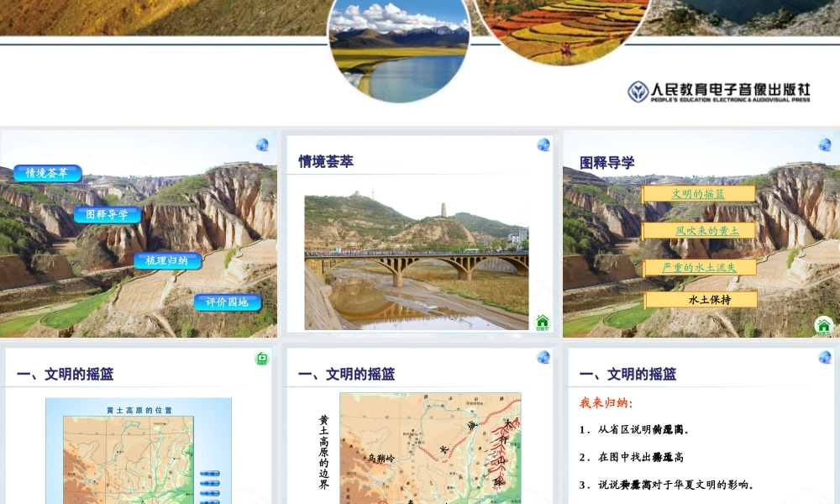Click the globe icon on the menu slide
The width and height of the screenshot is (840, 504).
point(262,144)
